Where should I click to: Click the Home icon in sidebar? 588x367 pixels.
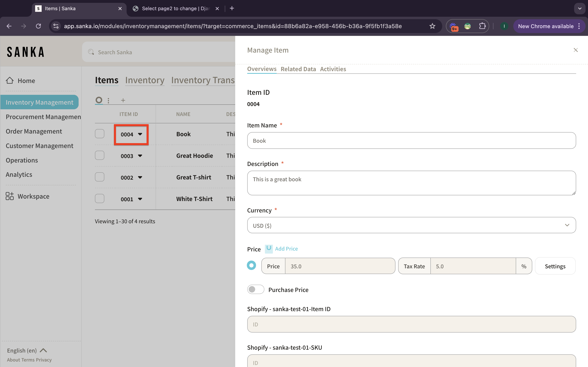point(10,80)
